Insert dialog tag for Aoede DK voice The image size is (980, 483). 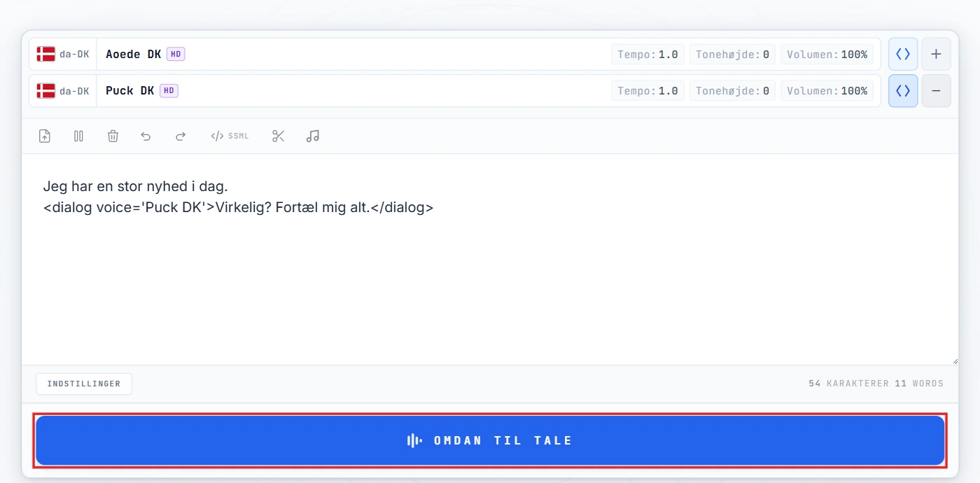(x=903, y=54)
